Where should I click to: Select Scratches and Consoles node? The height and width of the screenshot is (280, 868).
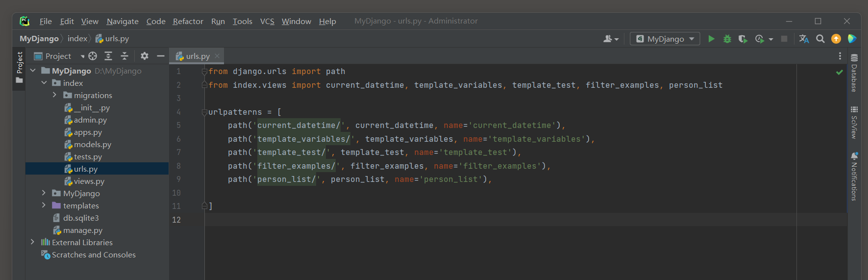click(x=88, y=255)
